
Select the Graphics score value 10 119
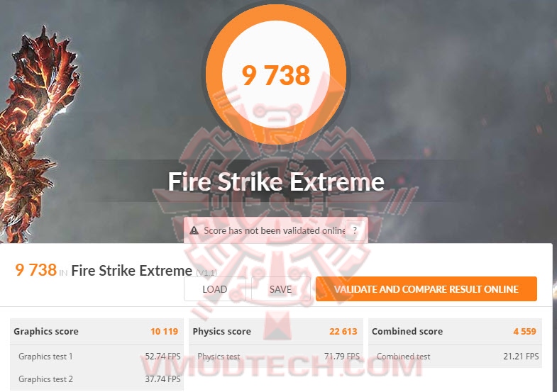tap(164, 331)
